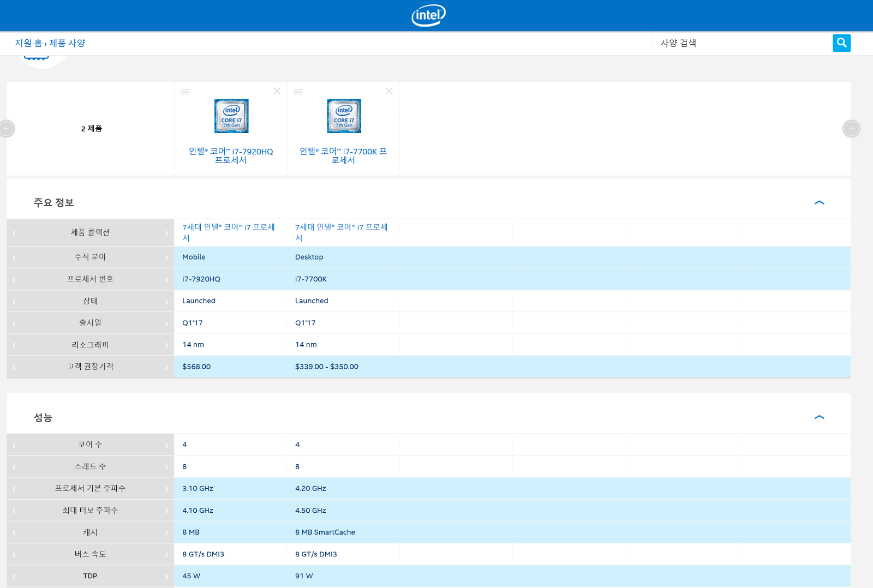Screen dimensions: 873x588
Task: Click the left arrow on the 고객 권장가격 row
Action: click(x=14, y=367)
